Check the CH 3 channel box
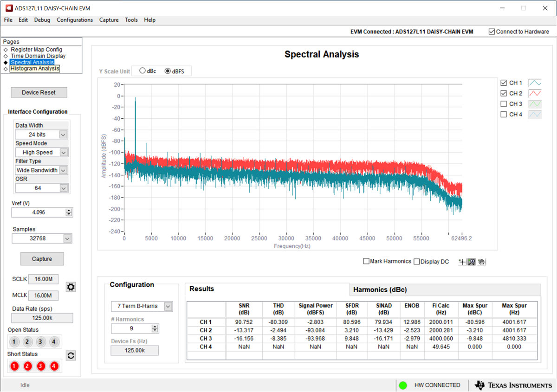 pos(504,104)
